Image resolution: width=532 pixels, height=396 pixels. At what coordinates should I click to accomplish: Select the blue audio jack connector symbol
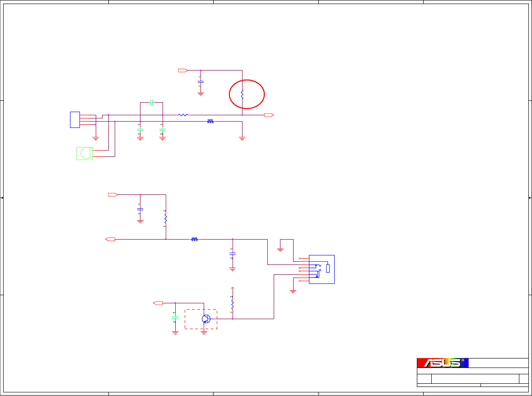pos(322,269)
